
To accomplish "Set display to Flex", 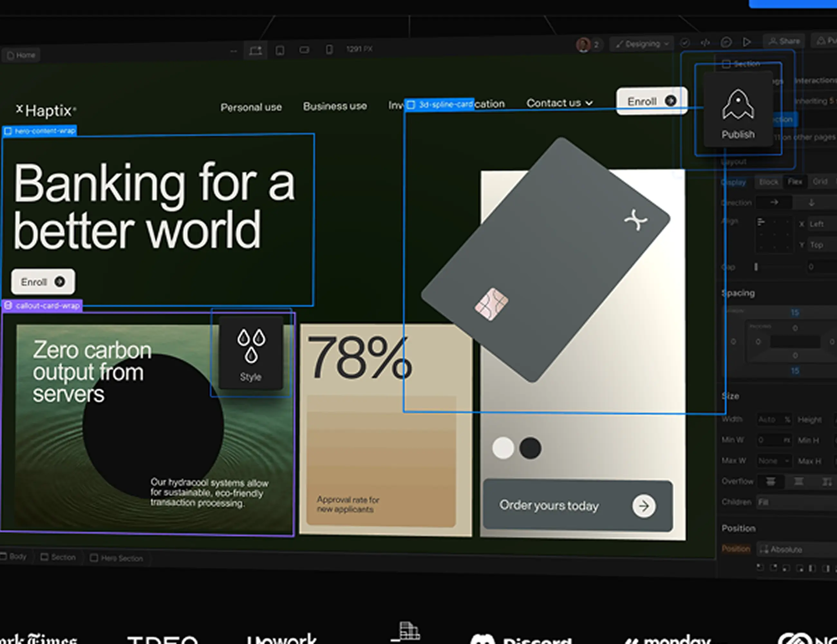I will 795,182.
